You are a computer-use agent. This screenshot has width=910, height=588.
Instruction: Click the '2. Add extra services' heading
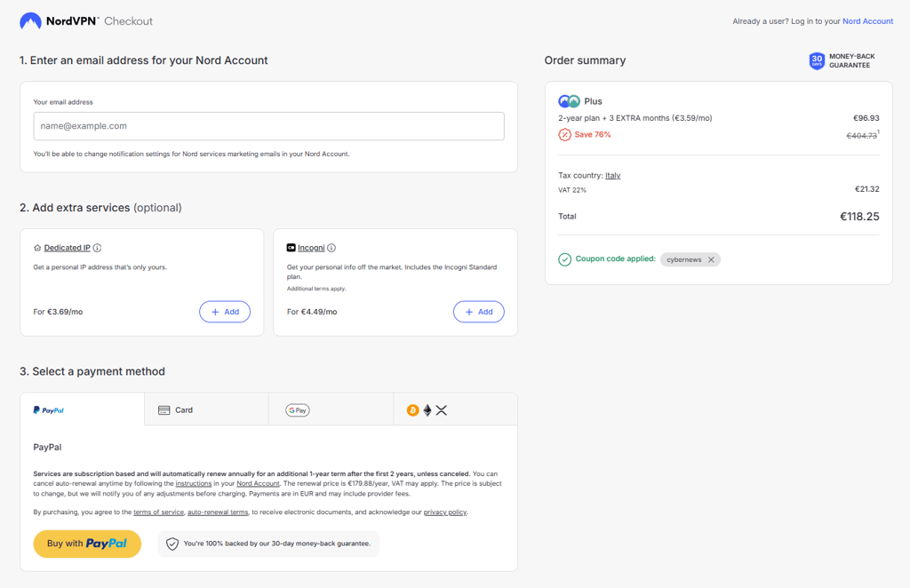(x=75, y=208)
